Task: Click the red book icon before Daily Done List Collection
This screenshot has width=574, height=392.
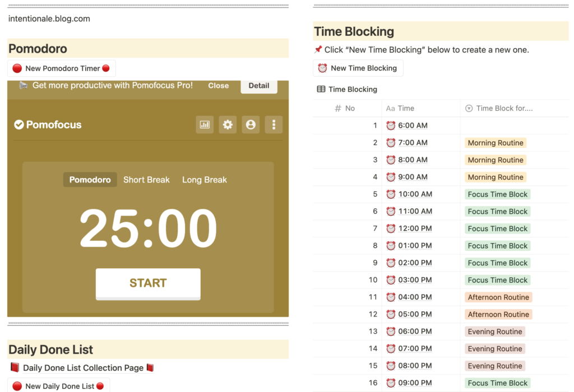Action: click(x=15, y=367)
